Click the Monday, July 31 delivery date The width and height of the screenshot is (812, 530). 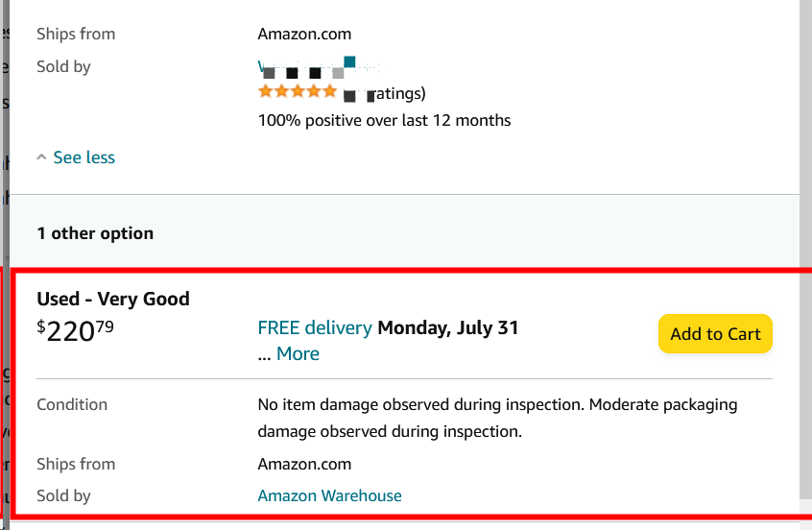pos(447,327)
